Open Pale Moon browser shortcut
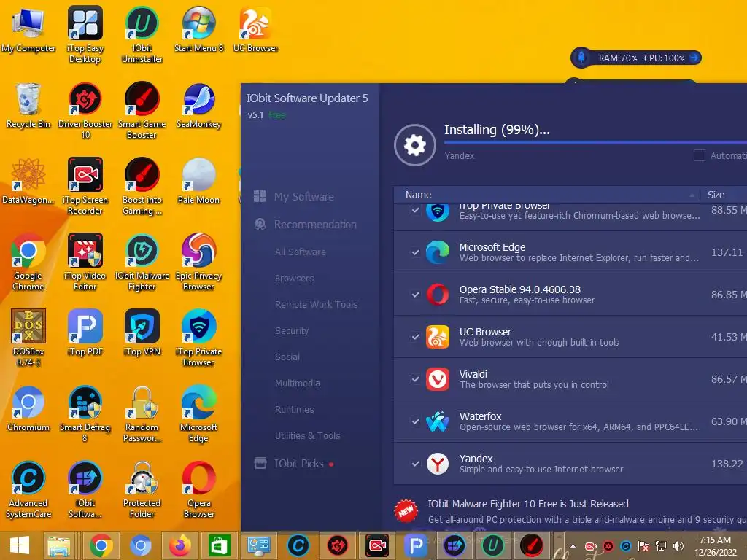Image resolution: width=747 pixels, height=560 pixels. (x=198, y=181)
